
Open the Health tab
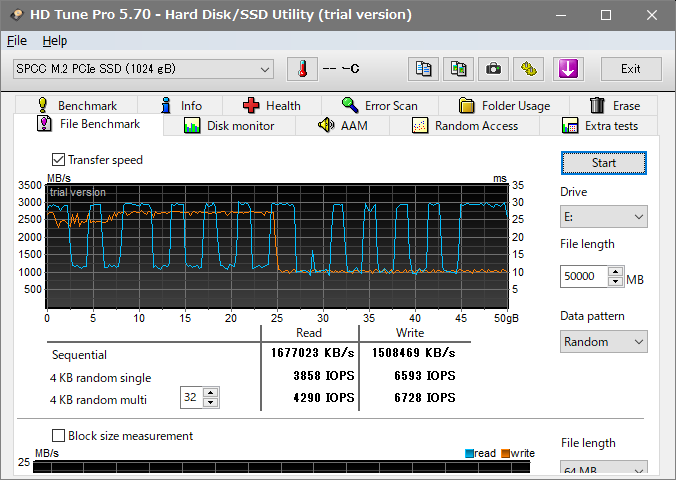click(272, 106)
